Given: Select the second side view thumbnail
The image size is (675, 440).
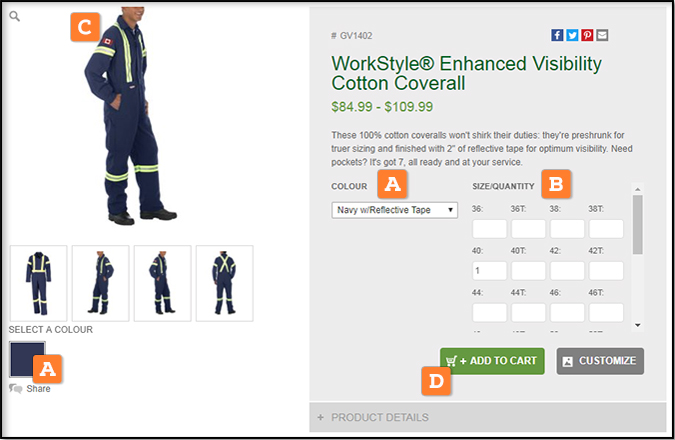Looking at the screenshot, I should click(x=163, y=283).
